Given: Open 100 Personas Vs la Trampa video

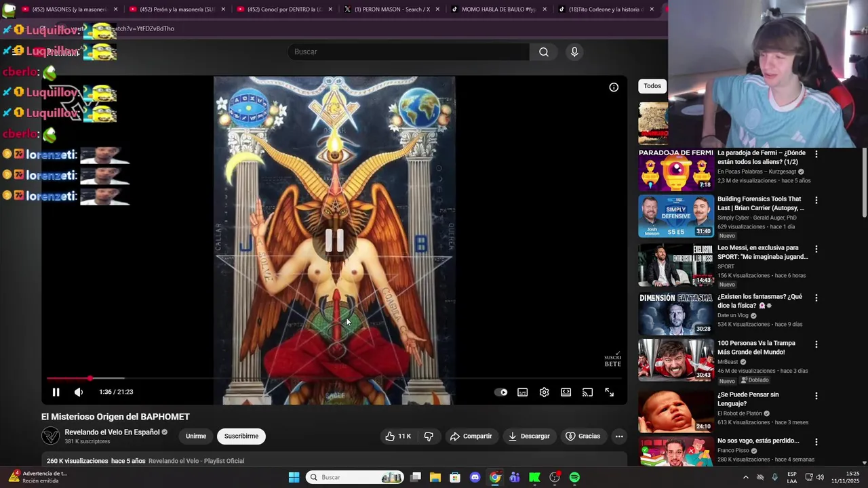Looking at the screenshot, I should click(675, 360).
